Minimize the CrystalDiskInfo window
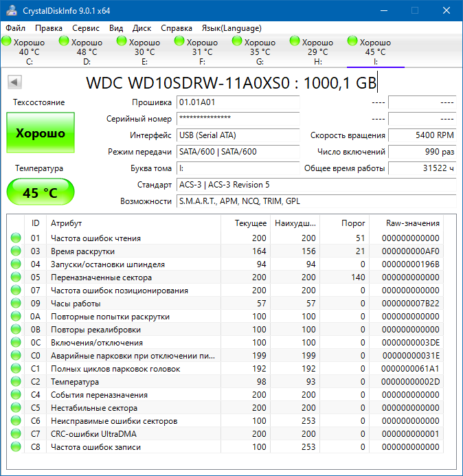463x476 pixels. tap(384, 10)
